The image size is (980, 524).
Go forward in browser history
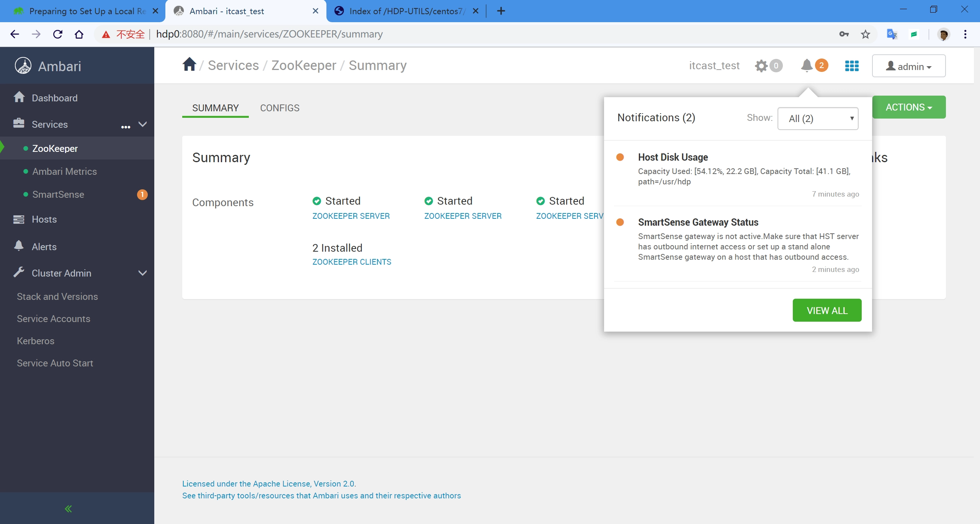[36, 34]
